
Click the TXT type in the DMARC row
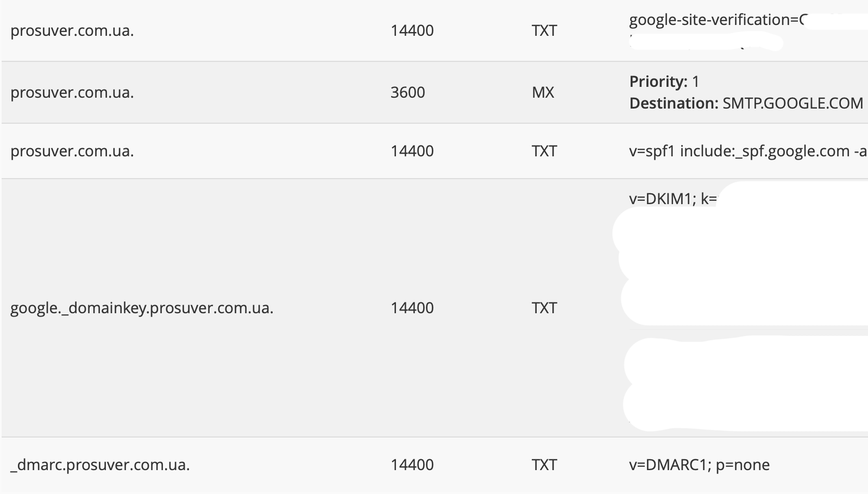[544, 465]
